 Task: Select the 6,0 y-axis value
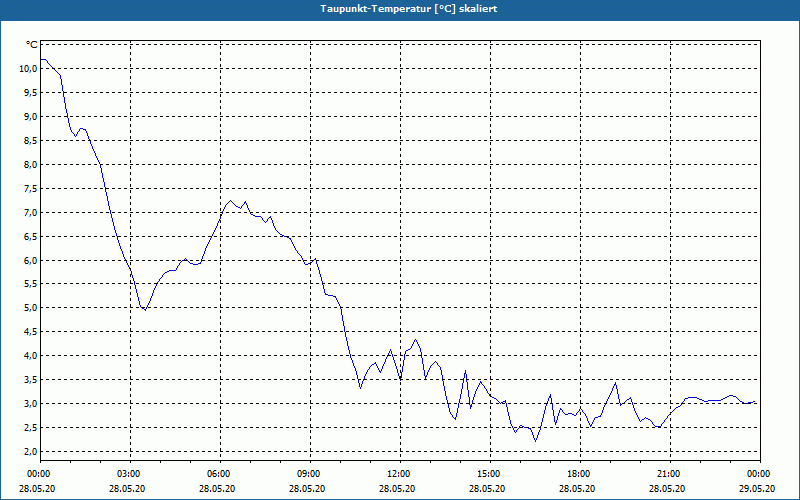(30, 261)
